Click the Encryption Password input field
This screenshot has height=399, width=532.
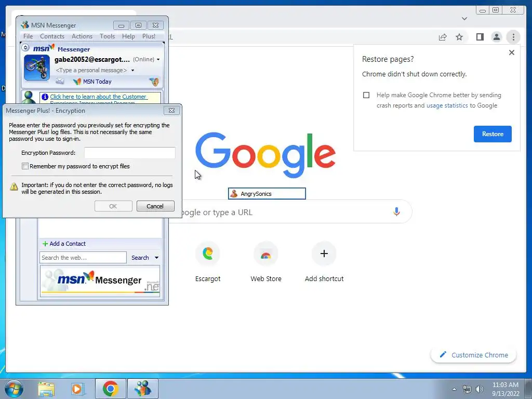tap(129, 153)
